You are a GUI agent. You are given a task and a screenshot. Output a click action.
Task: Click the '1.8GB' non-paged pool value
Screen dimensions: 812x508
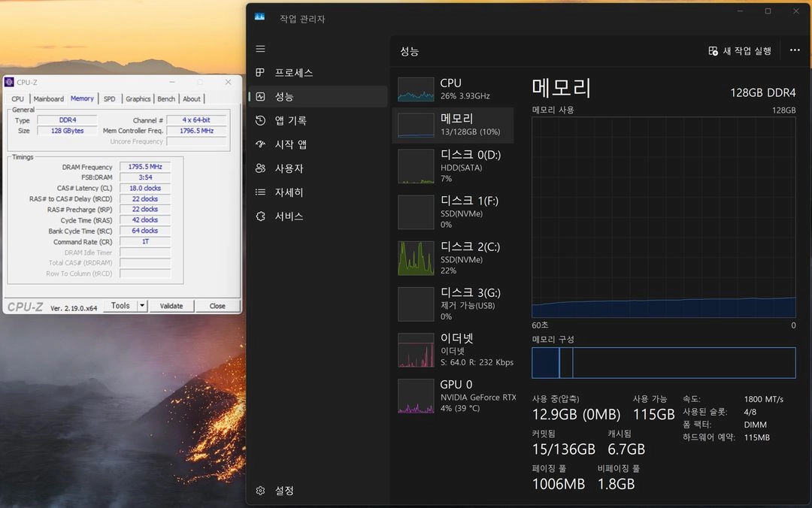click(x=616, y=484)
